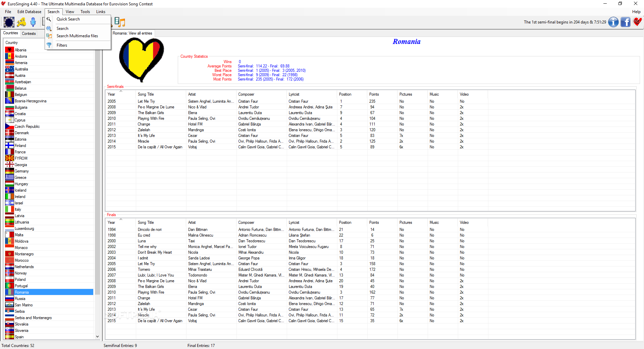
Task: Select Russia in the country list
Action: (x=49, y=299)
